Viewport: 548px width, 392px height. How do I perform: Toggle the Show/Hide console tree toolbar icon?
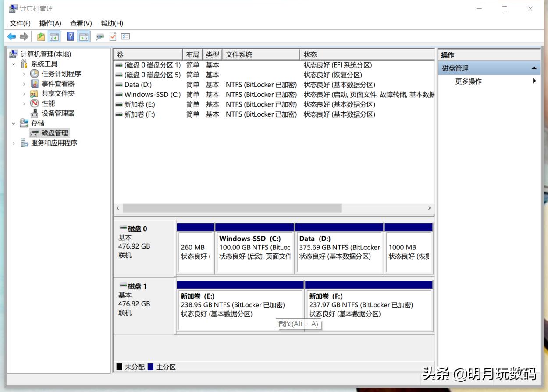pyautogui.click(x=54, y=36)
